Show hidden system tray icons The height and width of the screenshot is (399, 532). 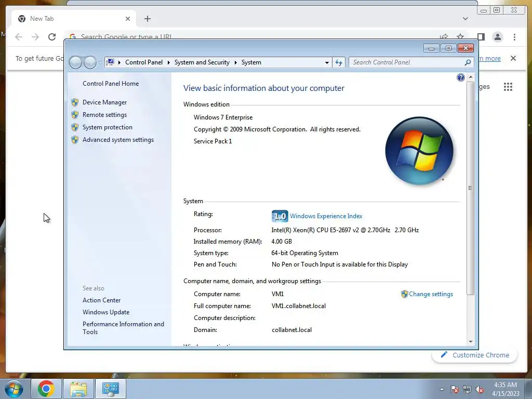pos(442,389)
